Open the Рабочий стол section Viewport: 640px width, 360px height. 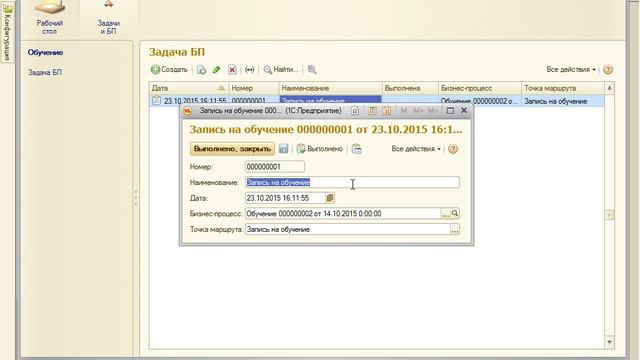[50, 18]
